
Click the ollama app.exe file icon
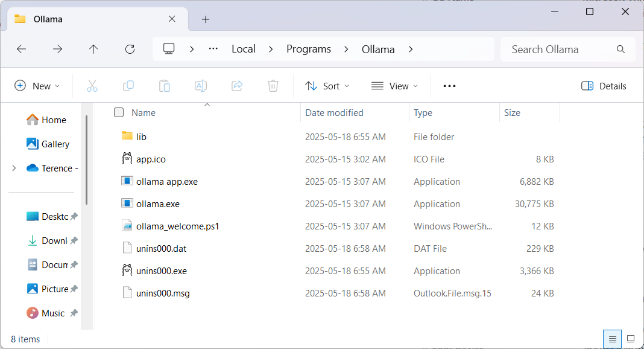[127, 181]
